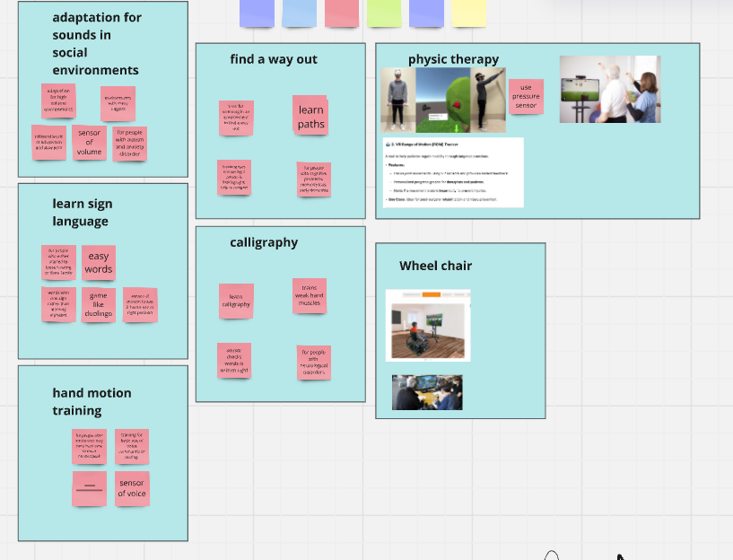Pick the green sticky note at top

pyautogui.click(x=384, y=13)
